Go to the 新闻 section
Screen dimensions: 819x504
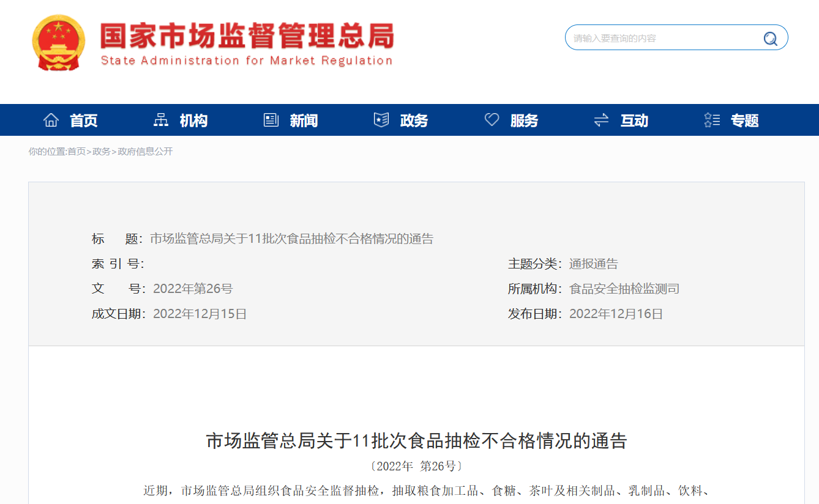click(304, 120)
